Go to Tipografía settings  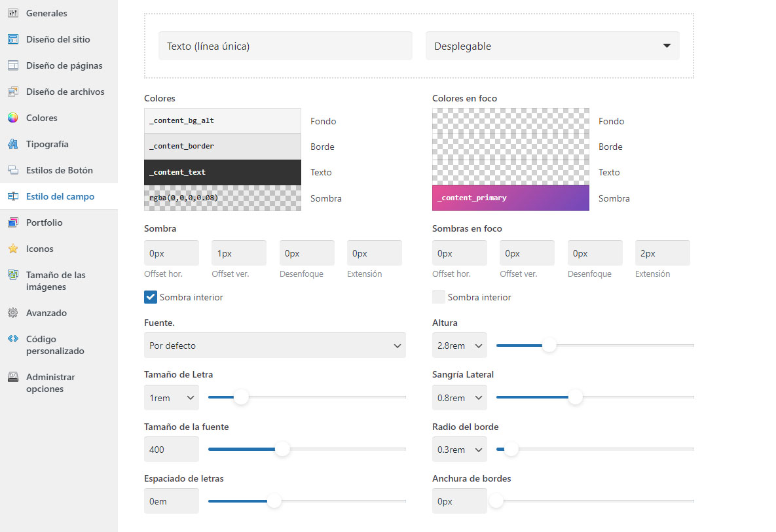(x=59, y=145)
